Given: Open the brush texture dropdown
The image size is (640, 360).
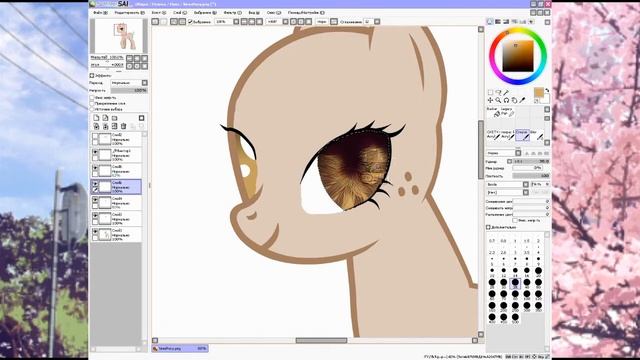Looking at the screenshot, I should tap(526, 192).
